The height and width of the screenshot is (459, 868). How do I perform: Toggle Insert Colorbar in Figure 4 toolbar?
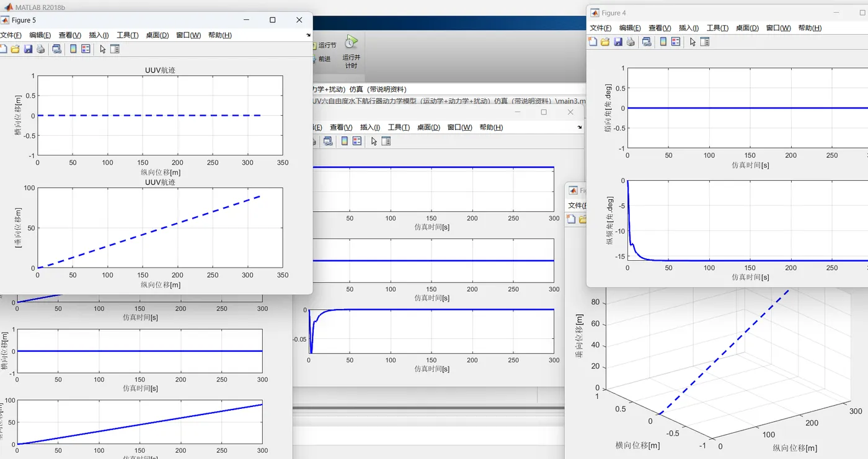[x=663, y=42]
